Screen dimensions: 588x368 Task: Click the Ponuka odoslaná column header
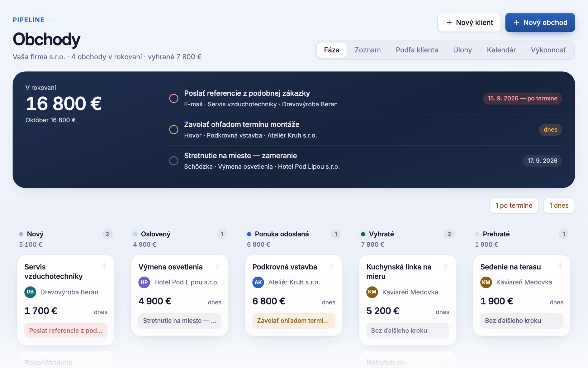click(x=282, y=234)
